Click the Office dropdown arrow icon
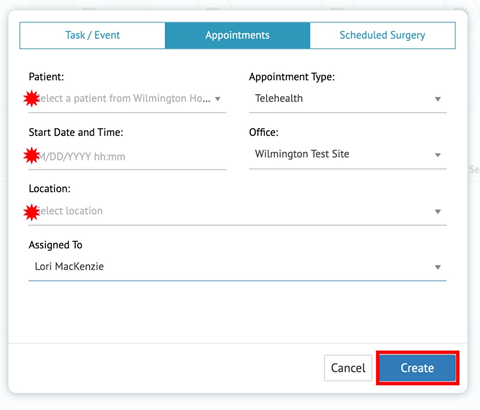Screen dimensions: 480x410 [x=438, y=155]
